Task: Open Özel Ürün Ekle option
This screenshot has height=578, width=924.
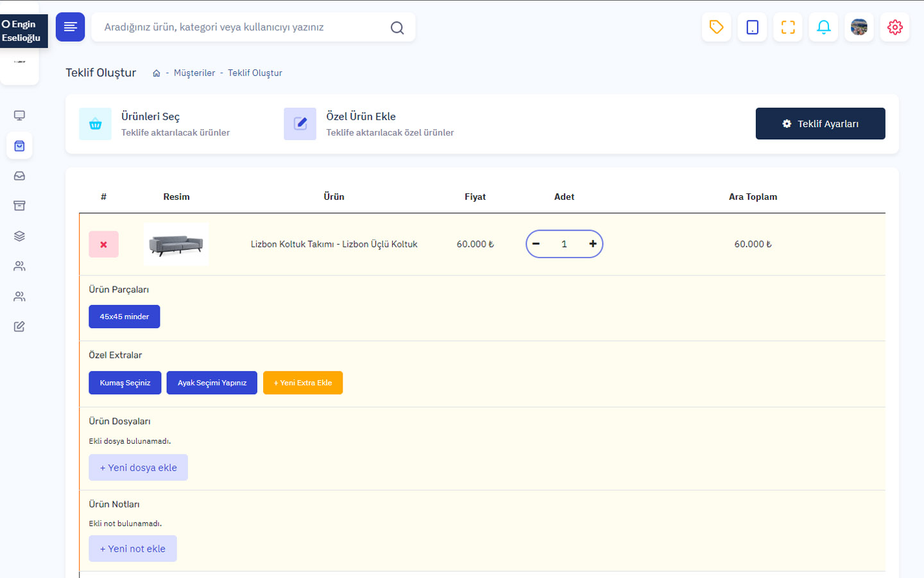Action: [369, 124]
